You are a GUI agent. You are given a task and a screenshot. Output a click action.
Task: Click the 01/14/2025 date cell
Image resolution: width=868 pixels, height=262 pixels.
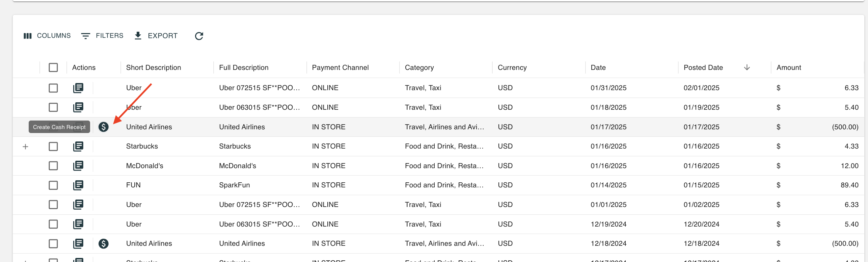pos(608,185)
